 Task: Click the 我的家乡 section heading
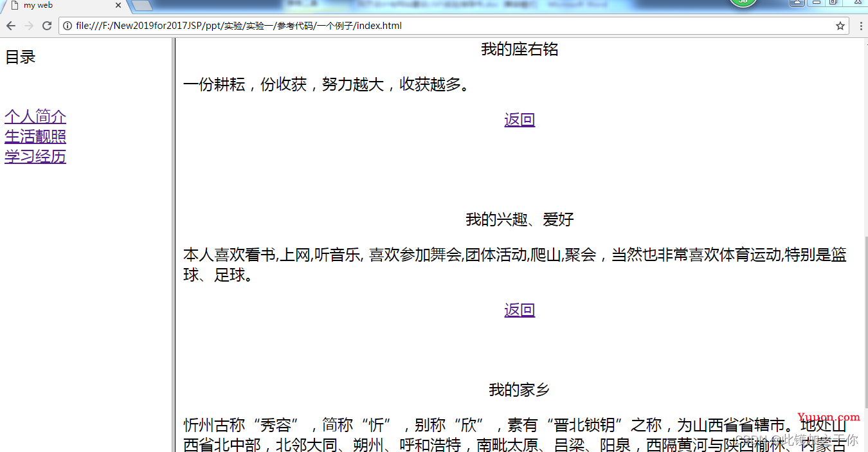[519, 390]
